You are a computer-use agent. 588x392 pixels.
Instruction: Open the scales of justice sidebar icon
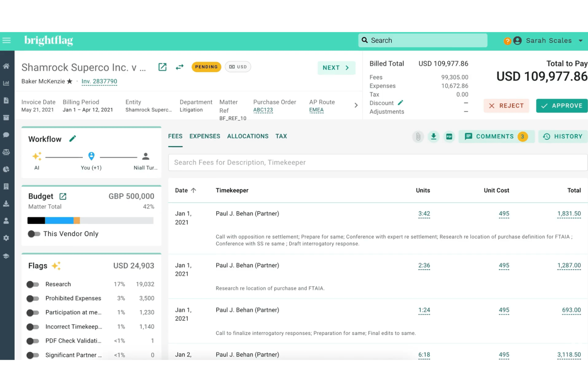(x=6, y=152)
